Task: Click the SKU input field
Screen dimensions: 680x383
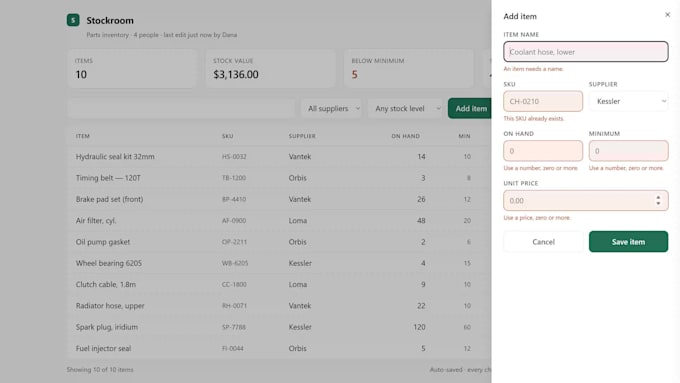Action: [x=543, y=101]
